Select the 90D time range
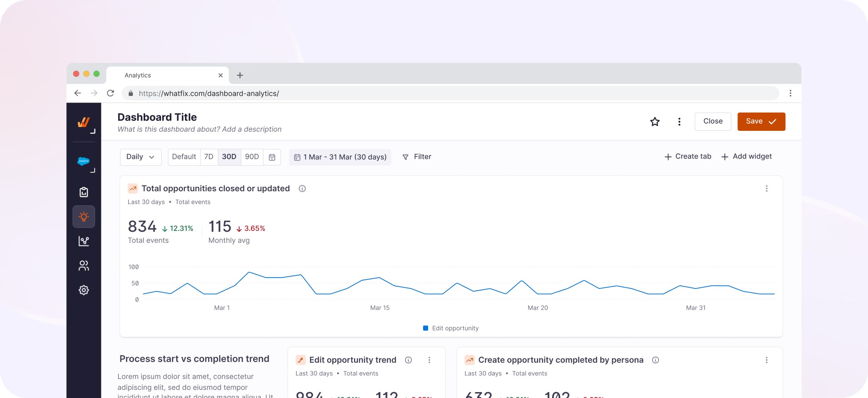The image size is (868, 398). pyautogui.click(x=252, y=157)
